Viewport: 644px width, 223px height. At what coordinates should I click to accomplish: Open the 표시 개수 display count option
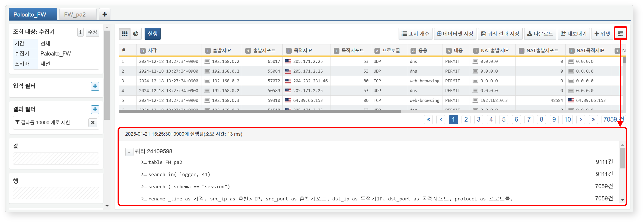pyautogui.click(x=415, y=34)
